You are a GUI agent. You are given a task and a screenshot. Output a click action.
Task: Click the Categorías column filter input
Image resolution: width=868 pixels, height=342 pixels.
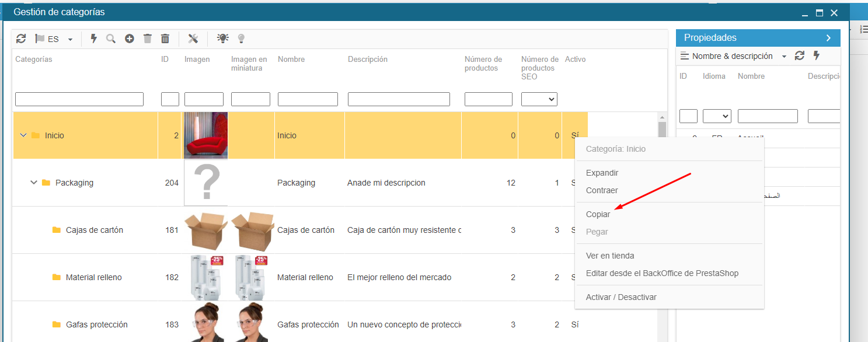(x=79, y=99)
